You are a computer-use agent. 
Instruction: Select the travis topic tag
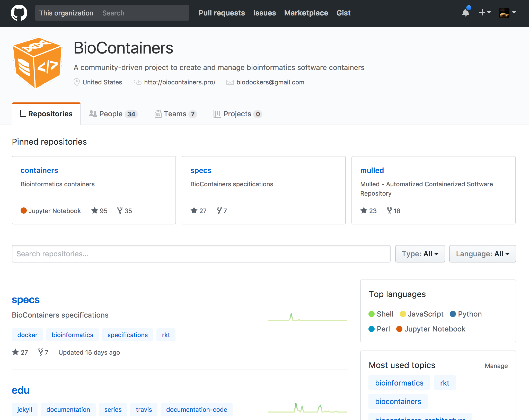click(x=144, y=409)
